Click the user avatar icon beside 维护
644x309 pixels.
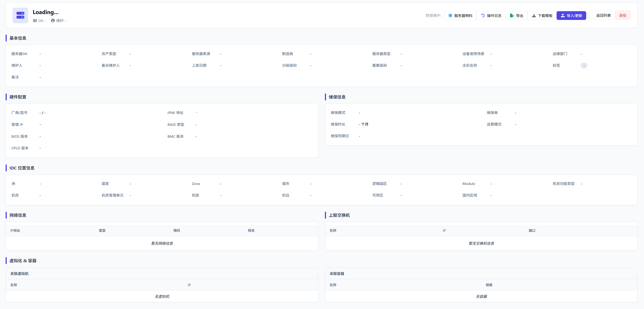pos(53,21)
